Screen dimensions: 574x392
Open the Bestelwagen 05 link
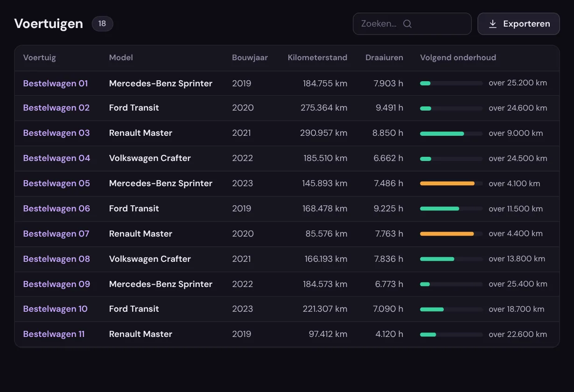[x=56, y=183]
